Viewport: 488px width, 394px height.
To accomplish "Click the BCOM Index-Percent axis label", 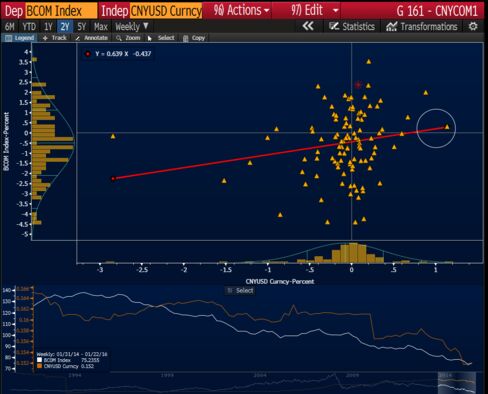I will 6,142.
